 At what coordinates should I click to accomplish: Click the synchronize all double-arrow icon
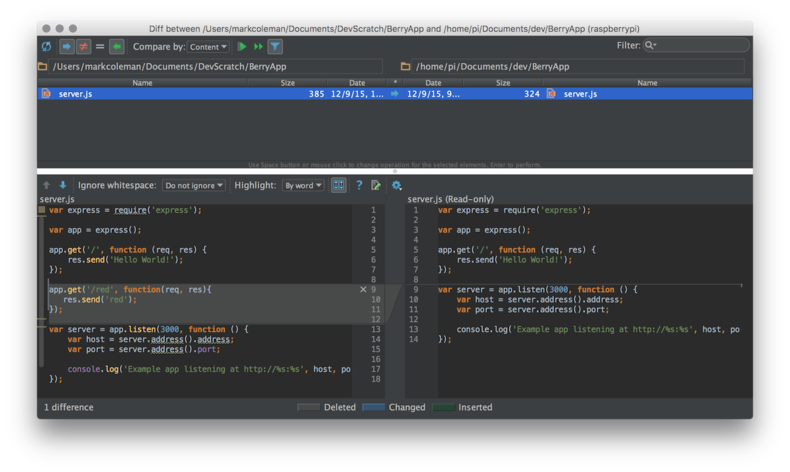click(258, 46)
